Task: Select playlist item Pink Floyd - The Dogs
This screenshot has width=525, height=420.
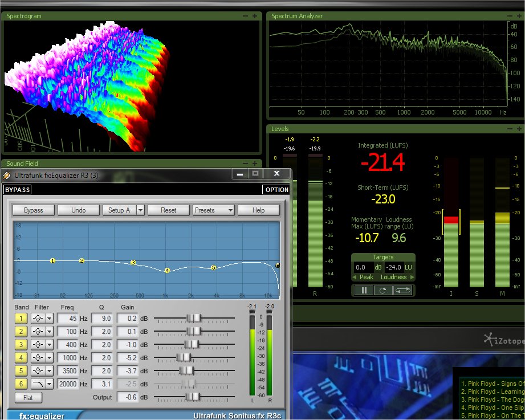Action: pos(493,399)
